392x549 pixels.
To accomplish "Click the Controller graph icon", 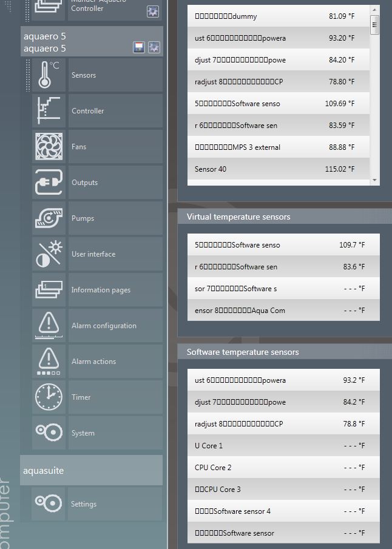I will pyautogui.click(x=49, y=111).
